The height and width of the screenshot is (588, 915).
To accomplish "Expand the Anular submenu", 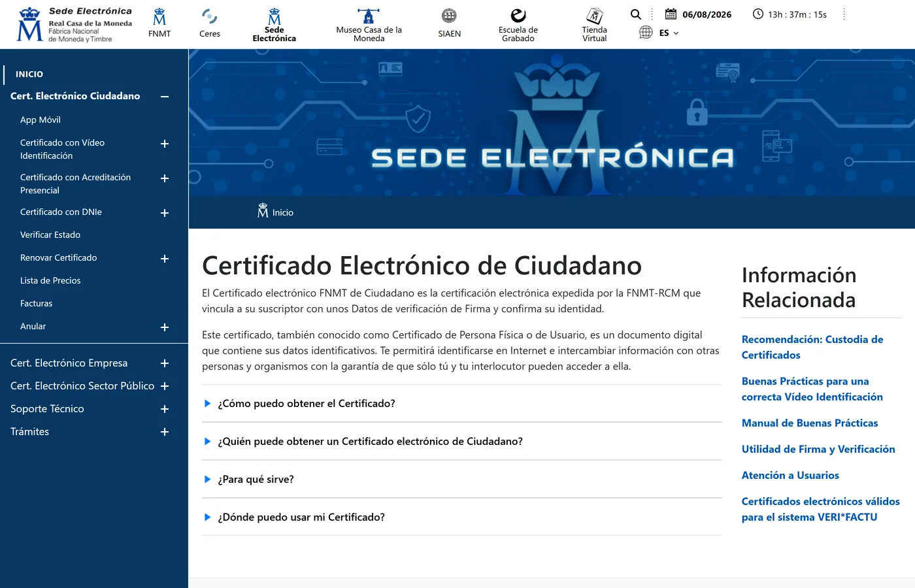I will click(x=165, y=327).
